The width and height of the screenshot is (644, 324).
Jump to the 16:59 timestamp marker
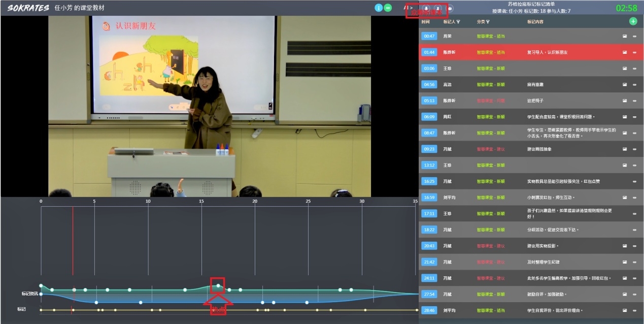(x=429, y=198)
